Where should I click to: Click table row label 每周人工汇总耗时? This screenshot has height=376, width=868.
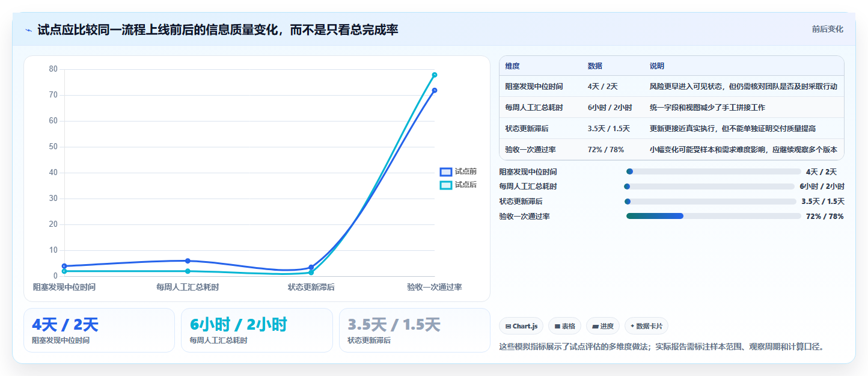click(534, 108)
